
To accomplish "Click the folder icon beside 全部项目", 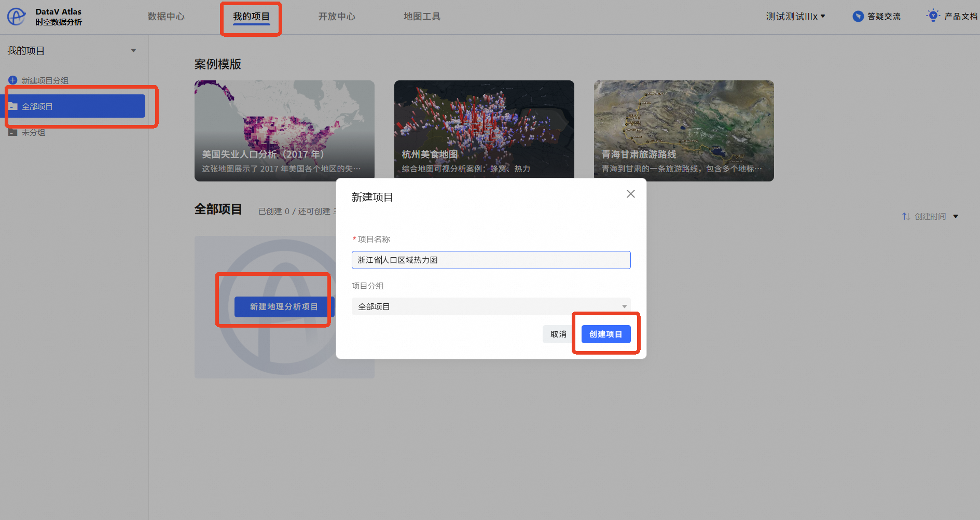I will (x=13, y=106).
